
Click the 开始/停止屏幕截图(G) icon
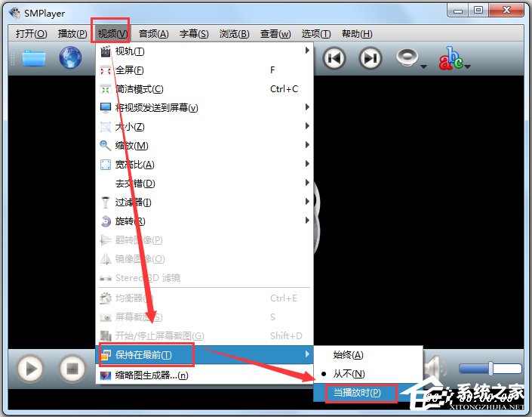[106, 336]
